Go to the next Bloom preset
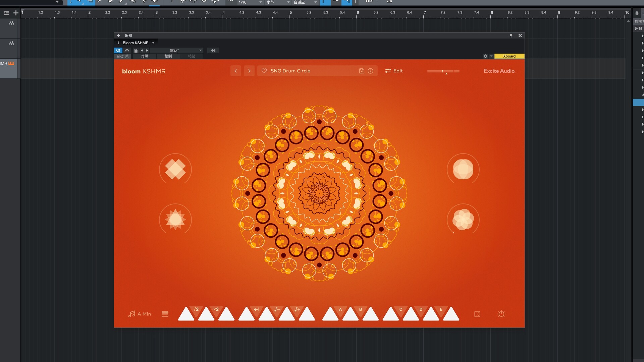Viewport: 644px width, 362px height. (x=249, y=71)
